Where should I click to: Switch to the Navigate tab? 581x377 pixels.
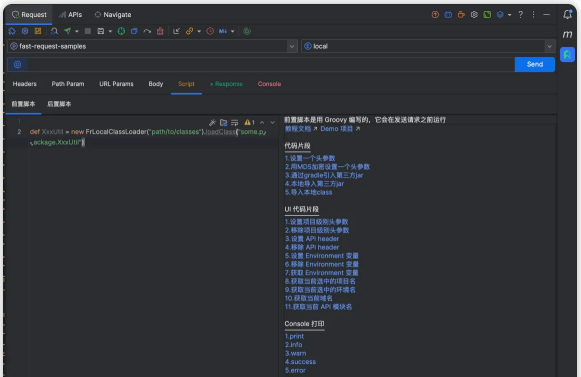tap(113, 14)
